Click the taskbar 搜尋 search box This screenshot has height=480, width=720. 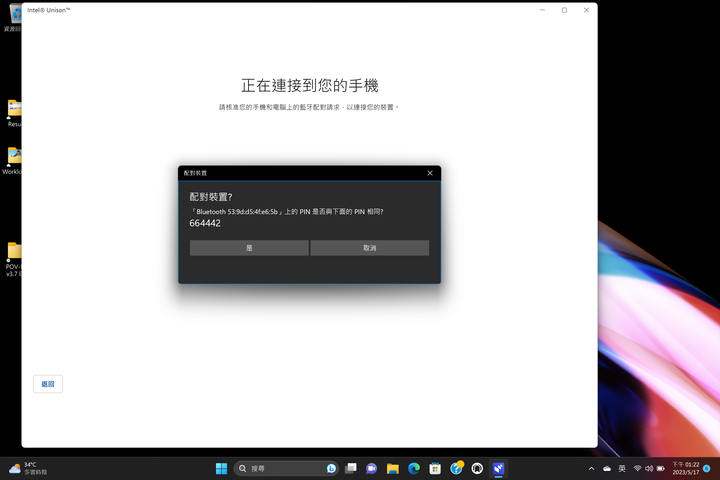[x=286, y=469]
